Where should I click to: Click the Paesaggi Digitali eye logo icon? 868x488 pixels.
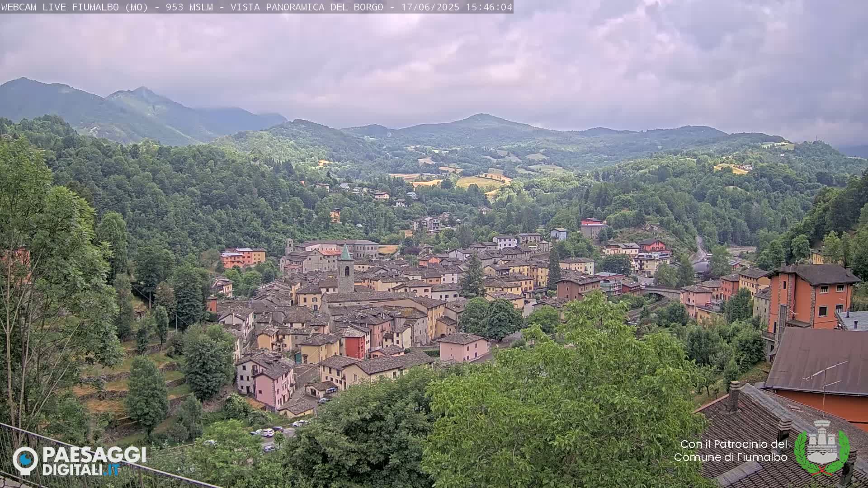[x=25, y=461]
